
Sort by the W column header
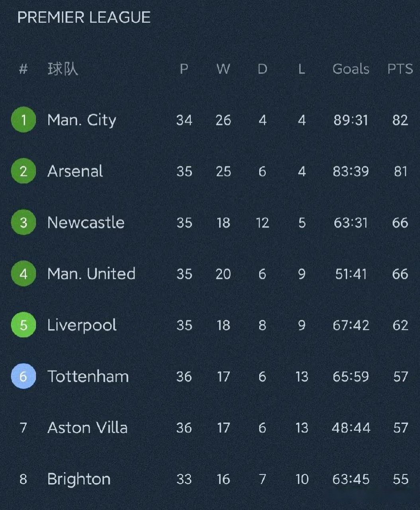coord(223,69)
